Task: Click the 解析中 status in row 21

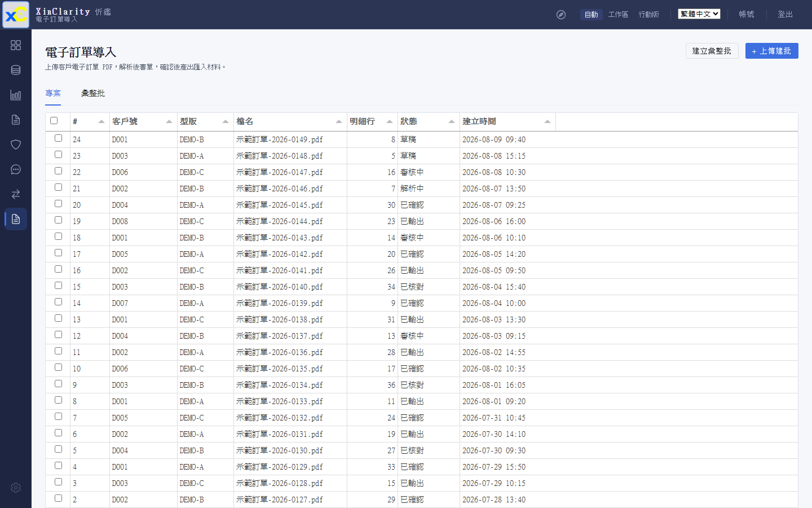Action: [x=412, y=189]
